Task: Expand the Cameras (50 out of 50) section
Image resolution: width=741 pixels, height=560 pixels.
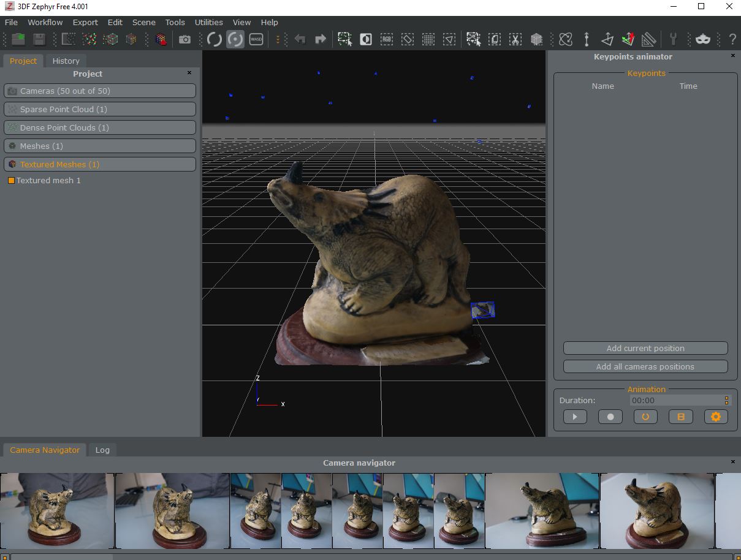Action: coord(100,91)
